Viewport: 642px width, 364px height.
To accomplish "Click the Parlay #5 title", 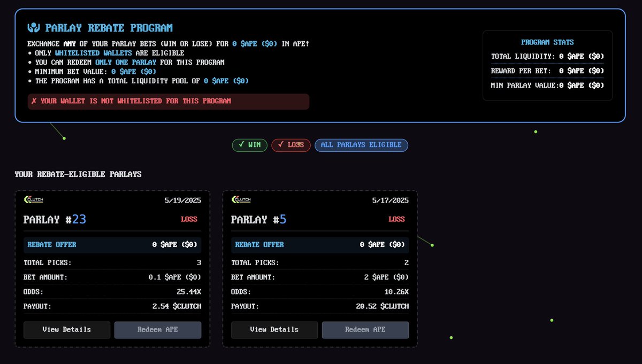I will coord(259,219).
